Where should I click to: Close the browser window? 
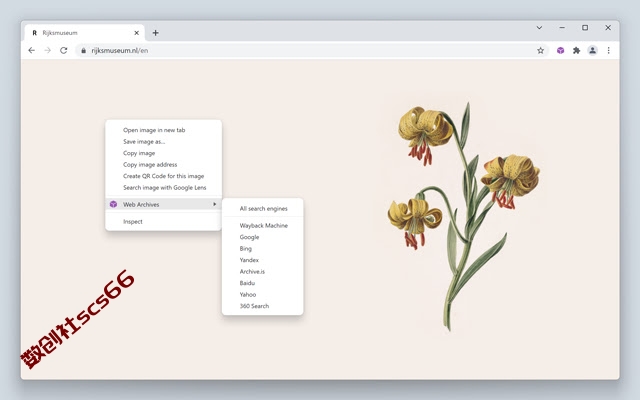pyautogui.click(x=608, y=28)
